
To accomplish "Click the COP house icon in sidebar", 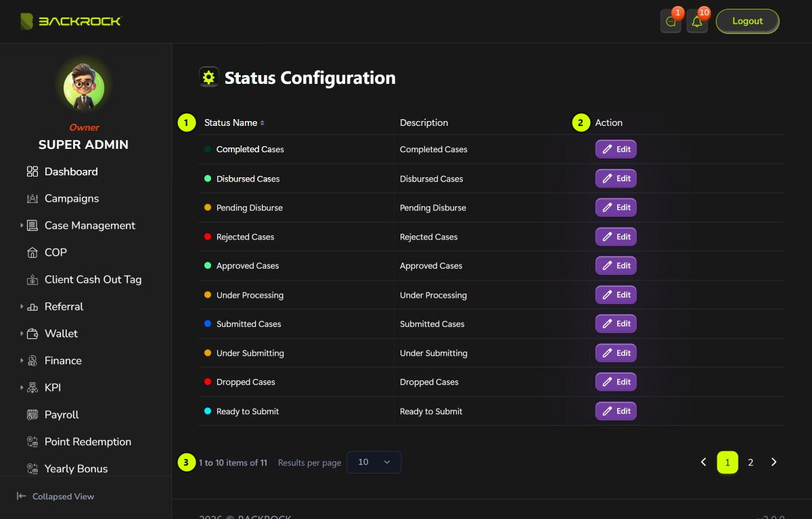I will click(x=32, y=253).
